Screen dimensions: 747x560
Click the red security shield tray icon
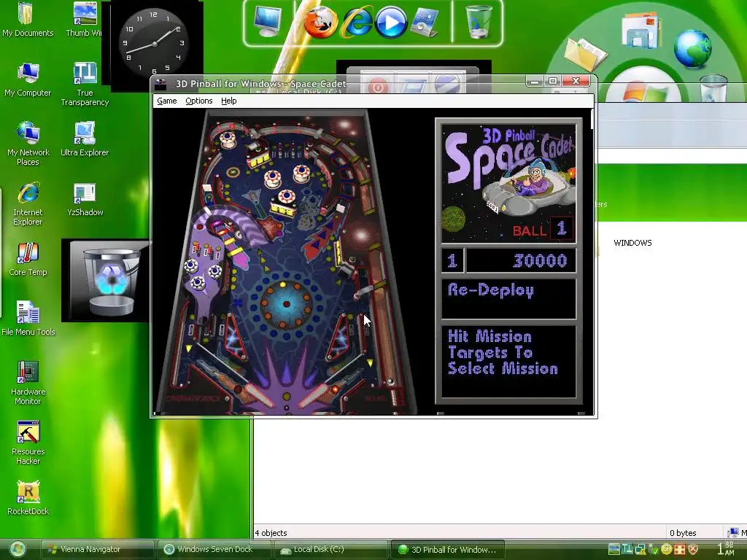point(693,549)
